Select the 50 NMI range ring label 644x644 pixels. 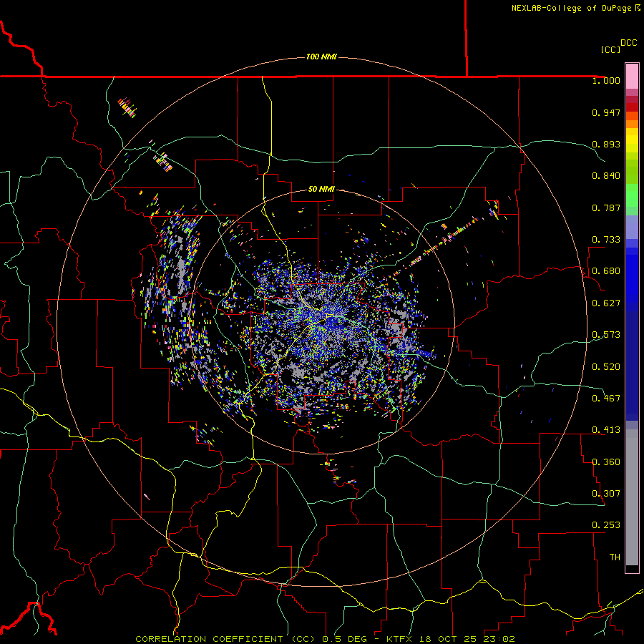coord(321,189)
